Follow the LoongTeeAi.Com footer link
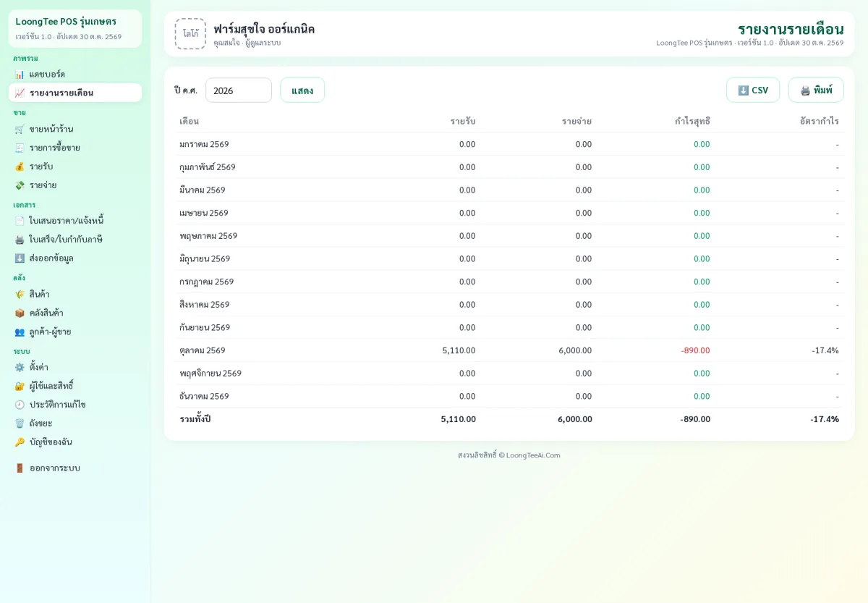Viewport: 868px width, 603px height. (x=533, y=455)
